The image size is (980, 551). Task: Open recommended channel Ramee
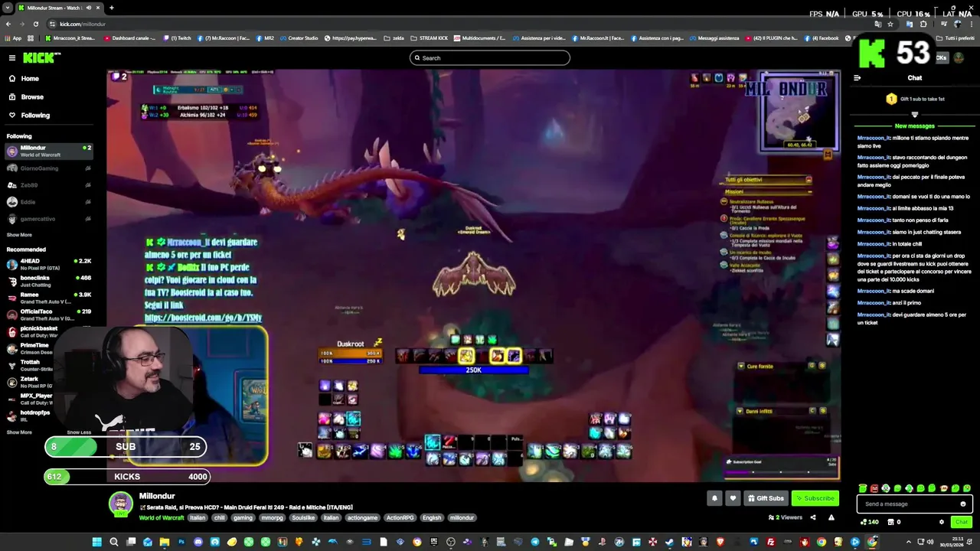(49, 298)
